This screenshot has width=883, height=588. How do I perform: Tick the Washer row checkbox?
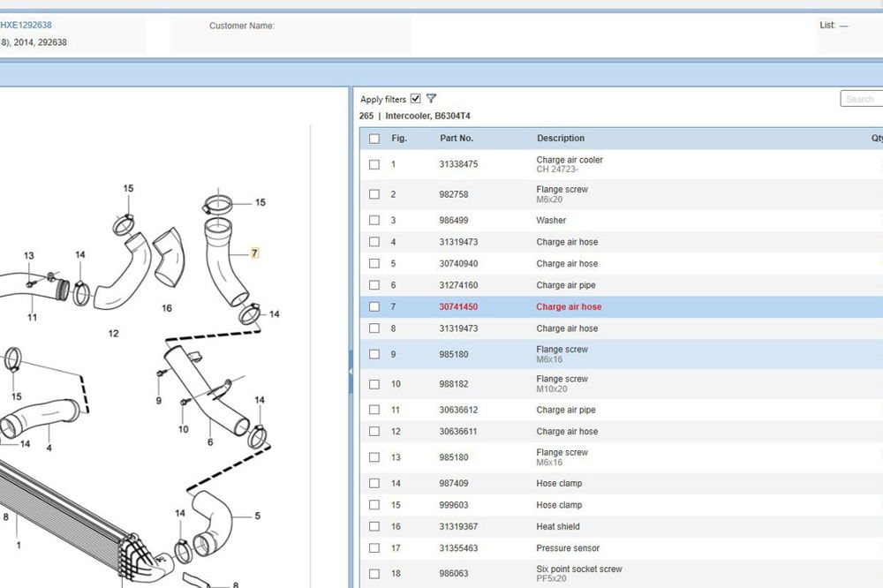click(x=374, y=220)
